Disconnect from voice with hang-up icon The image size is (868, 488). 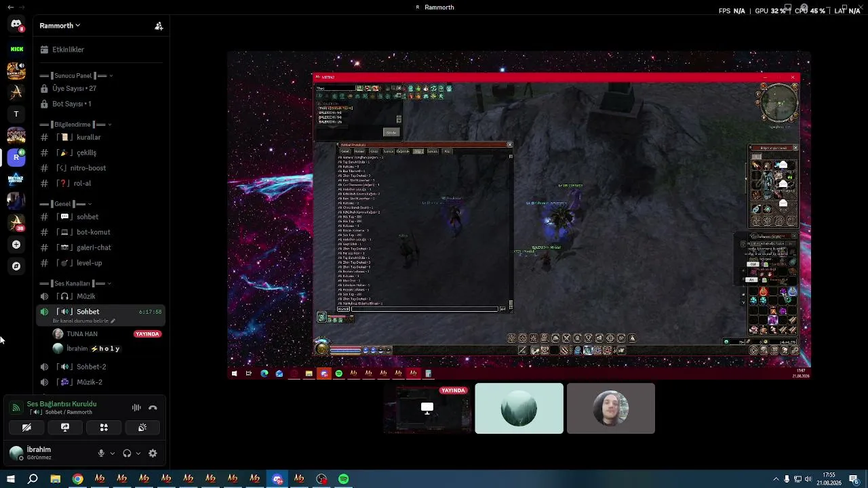[x=153, y=407]
